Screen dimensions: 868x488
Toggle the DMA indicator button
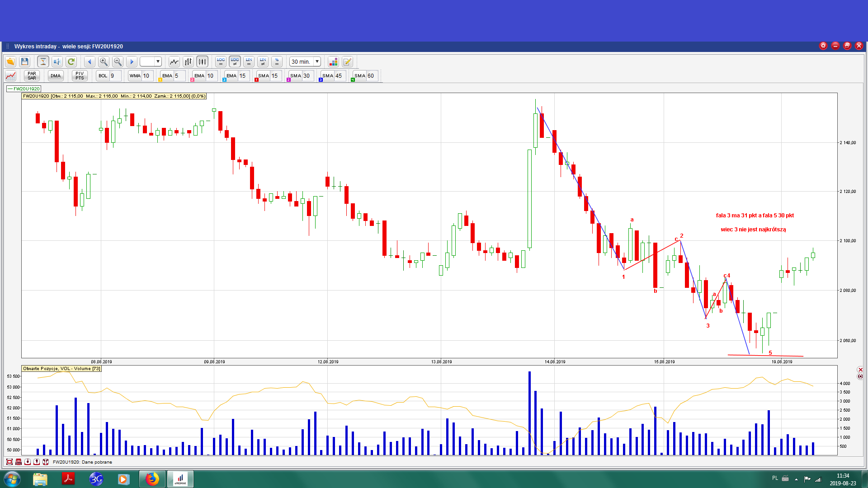point(56,75)
